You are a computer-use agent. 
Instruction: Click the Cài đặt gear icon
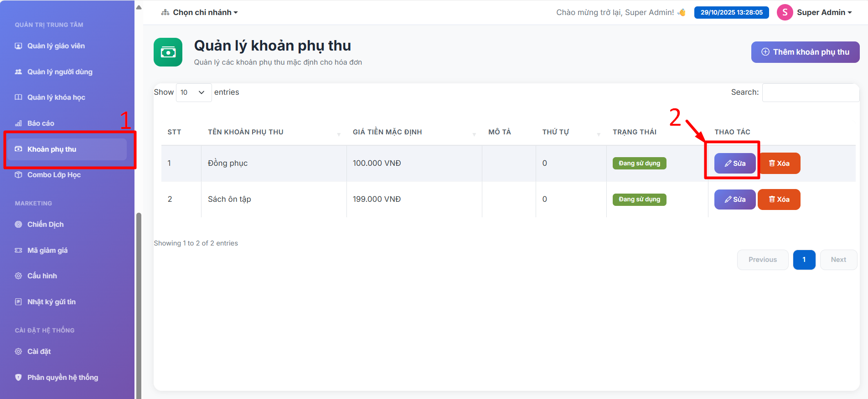pyautogui.click(x=18, y=352)
